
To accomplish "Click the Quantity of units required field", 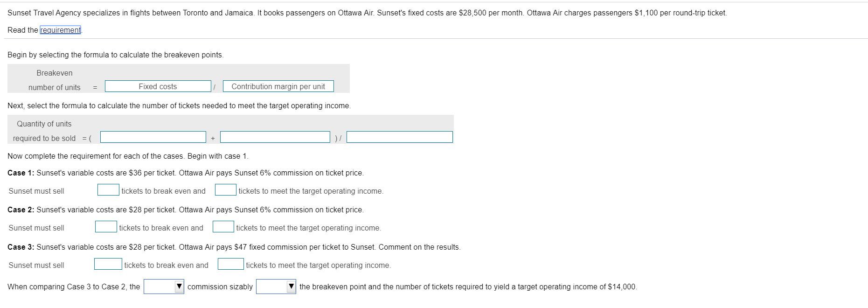I will [153, 137].
